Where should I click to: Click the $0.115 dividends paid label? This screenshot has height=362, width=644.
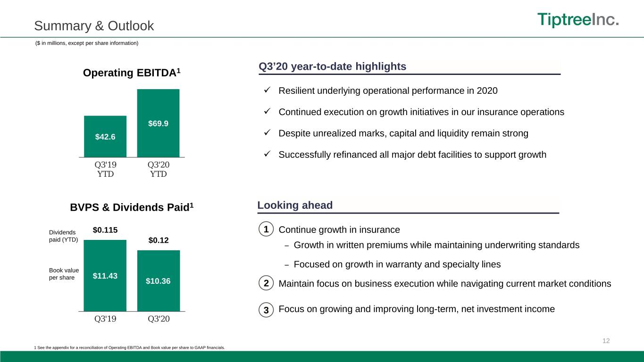105,230
